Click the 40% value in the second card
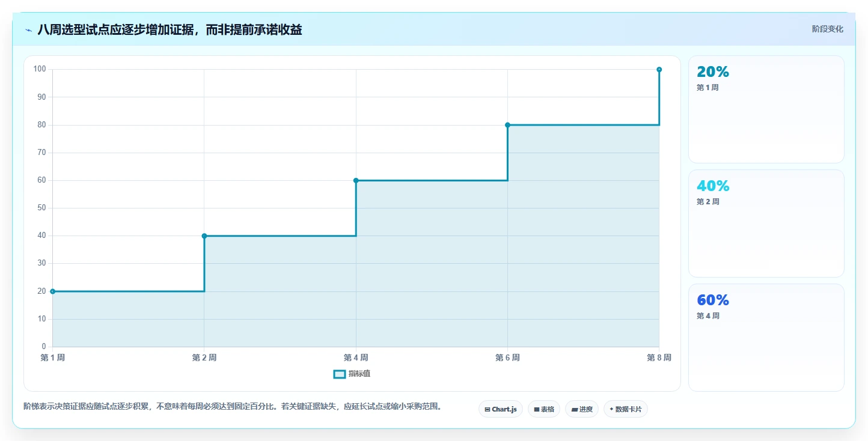868x441 pixels. pyautogui.click(x=713, y=186)
